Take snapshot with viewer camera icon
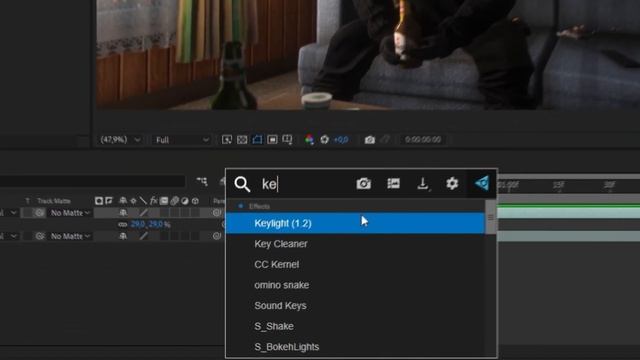Screen dimensions: 640x360 click(x=370, y=140)
